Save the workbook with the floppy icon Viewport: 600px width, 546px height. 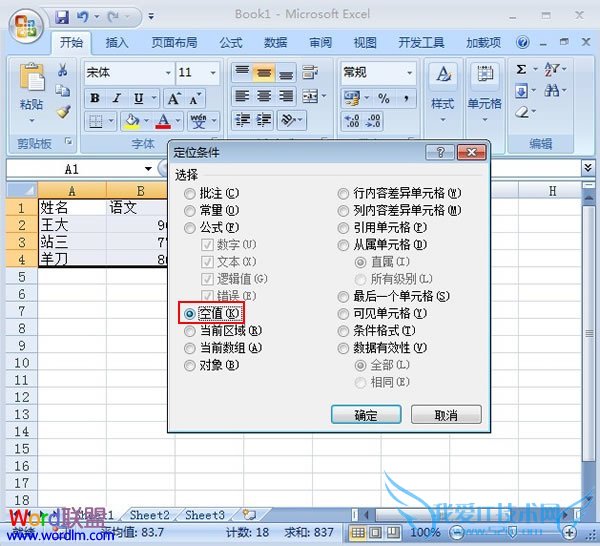[x=62, y=17]
